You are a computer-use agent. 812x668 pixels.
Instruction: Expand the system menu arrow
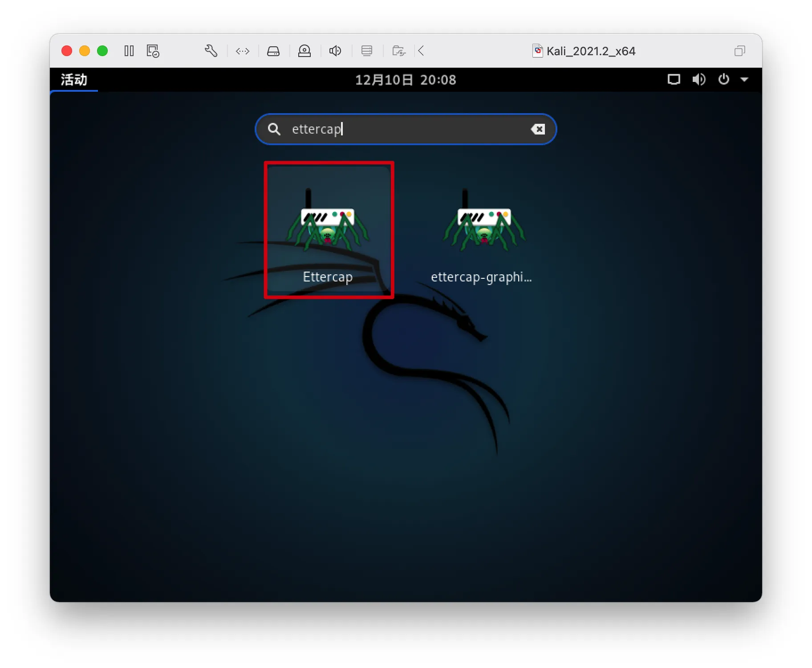tap(744, 80)
